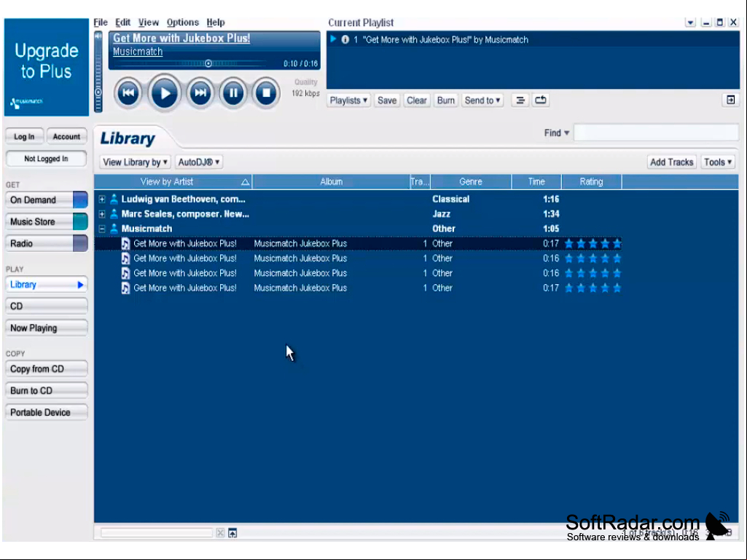The height and width of the screenshot is (560, 747).
Task: Toggle repeat playlist icon
Action: pyautogui.click(x=541, y=100)
